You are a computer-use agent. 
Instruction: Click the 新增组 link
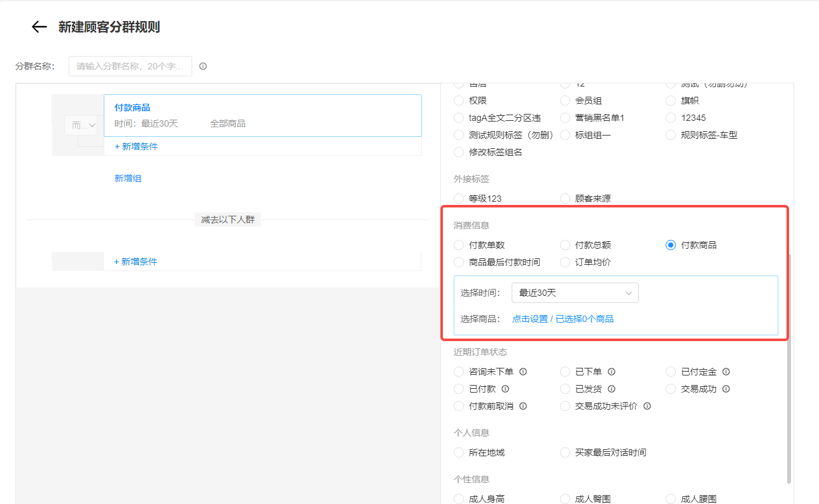(x=128, y=178)
